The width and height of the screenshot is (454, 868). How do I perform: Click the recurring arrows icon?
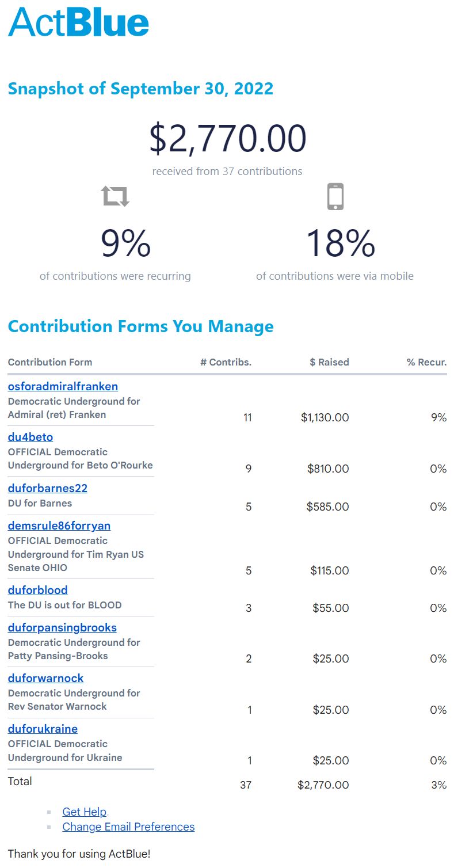pos(115,196)
